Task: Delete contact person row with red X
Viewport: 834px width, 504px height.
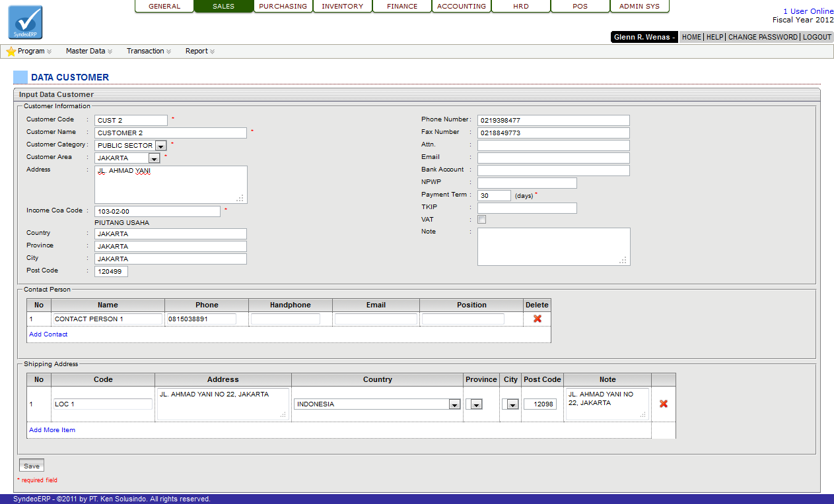Action: (x=537, y=319)
